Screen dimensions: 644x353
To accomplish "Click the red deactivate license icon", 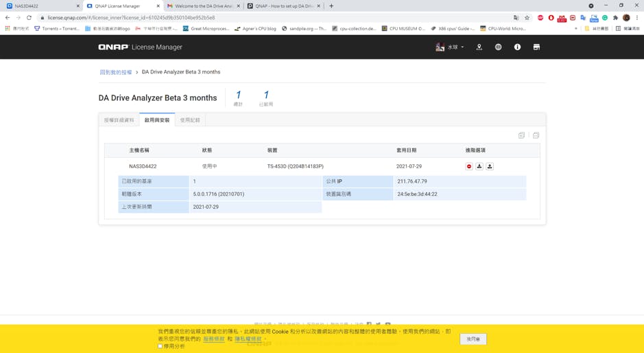I will click(x=469, y=166).
